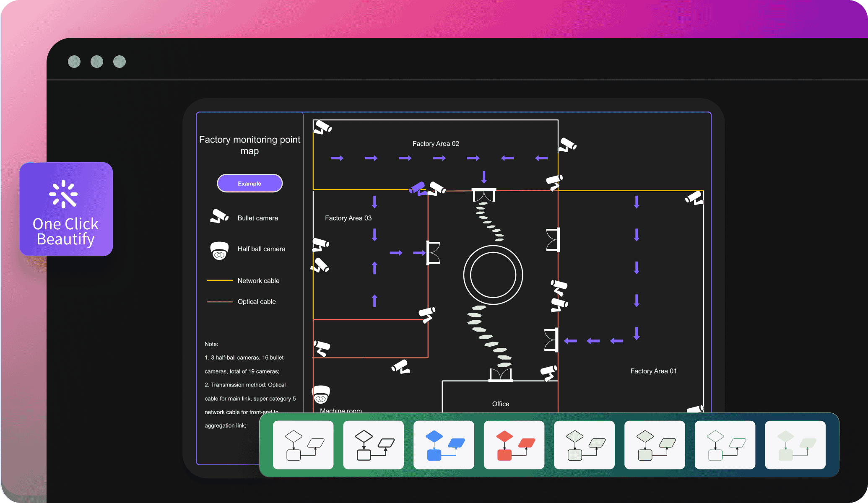Select the door symbol directly above the Office

click(501, 375)
